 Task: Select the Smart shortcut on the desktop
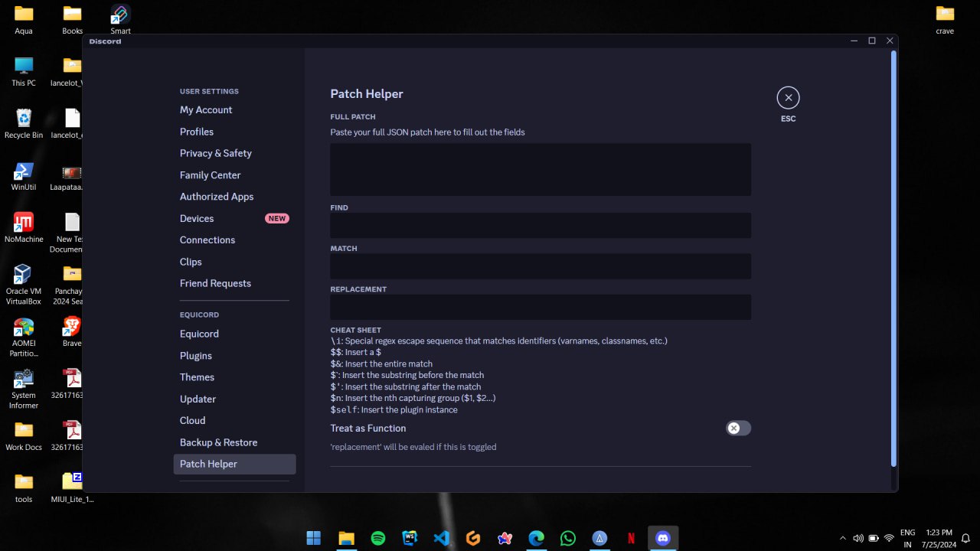[120, 20]
